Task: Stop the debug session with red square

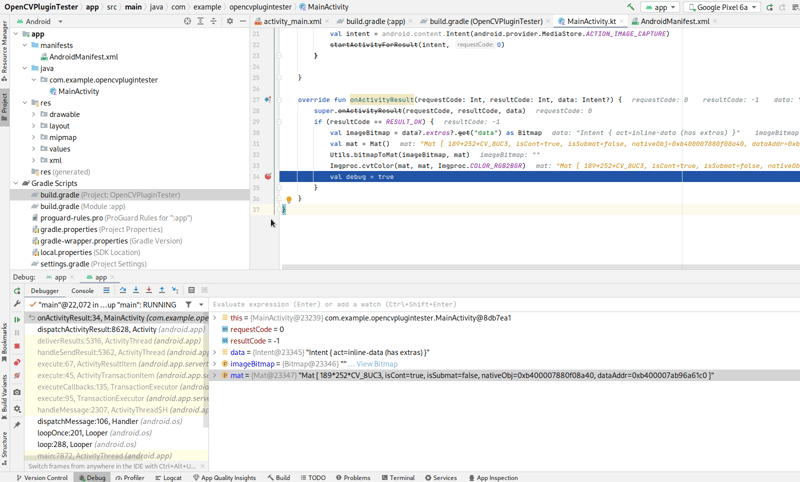Action: click(17, 347)
